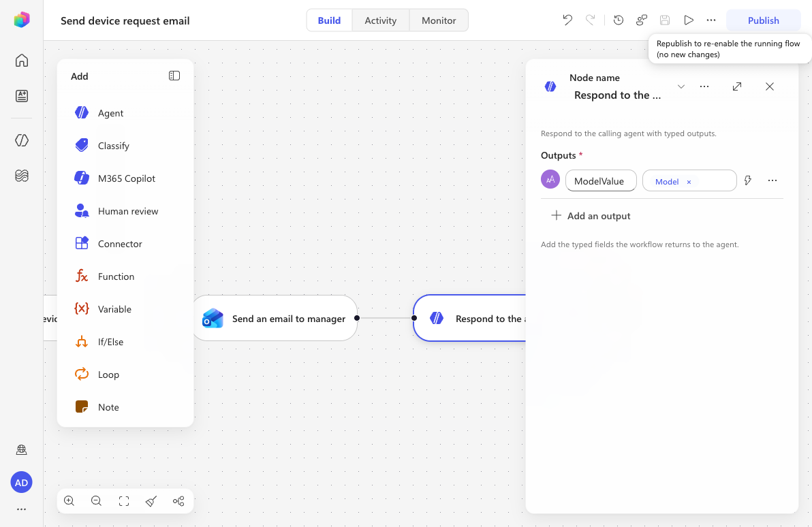Click the workflow title Send device request email
The image size is (812, 527).
click(125, 20)
